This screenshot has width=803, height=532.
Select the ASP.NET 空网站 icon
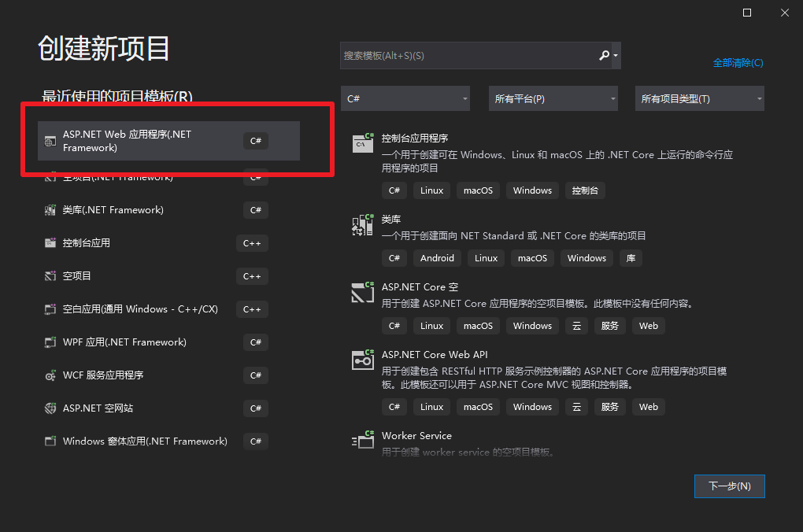(49, 408)
